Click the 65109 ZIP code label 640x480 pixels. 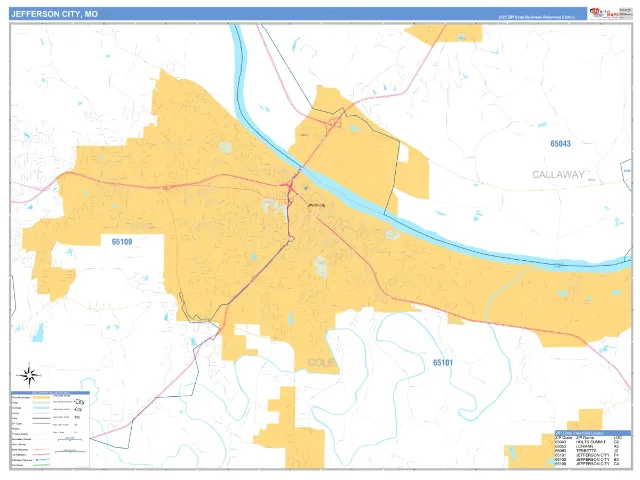122,242
